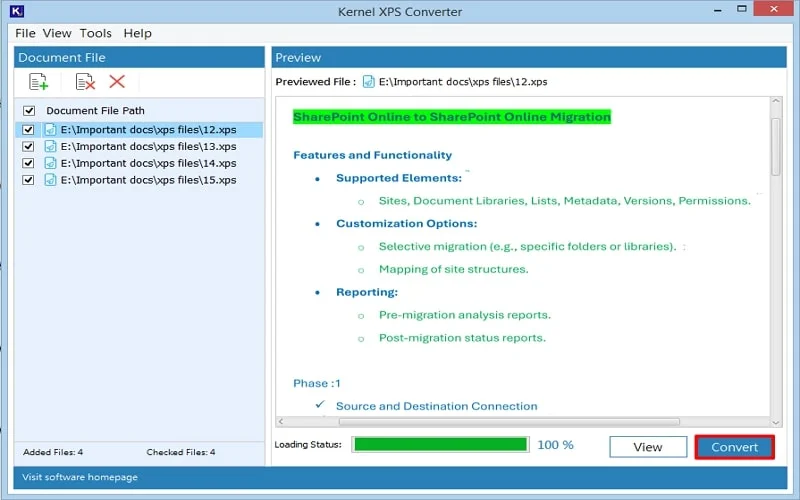Click the preview vertical scrollbar thumb
This screenshot has width=800, height=500.
tap(776, 147)
